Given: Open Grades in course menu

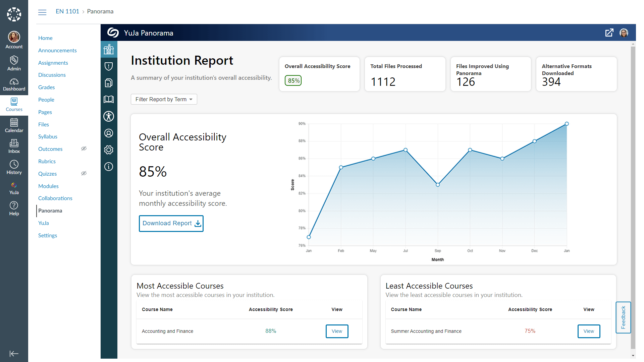Looking at the screenshot, I should (x=46, y=87).
